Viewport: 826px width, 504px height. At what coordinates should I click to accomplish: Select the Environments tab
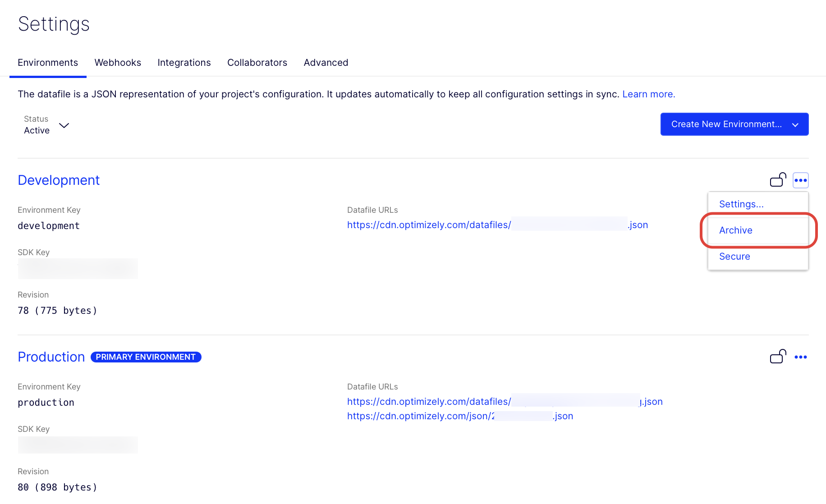[48, 63]
